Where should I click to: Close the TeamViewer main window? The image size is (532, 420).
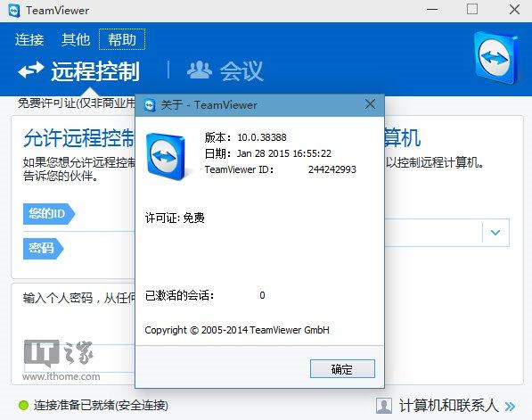[514, 9]
